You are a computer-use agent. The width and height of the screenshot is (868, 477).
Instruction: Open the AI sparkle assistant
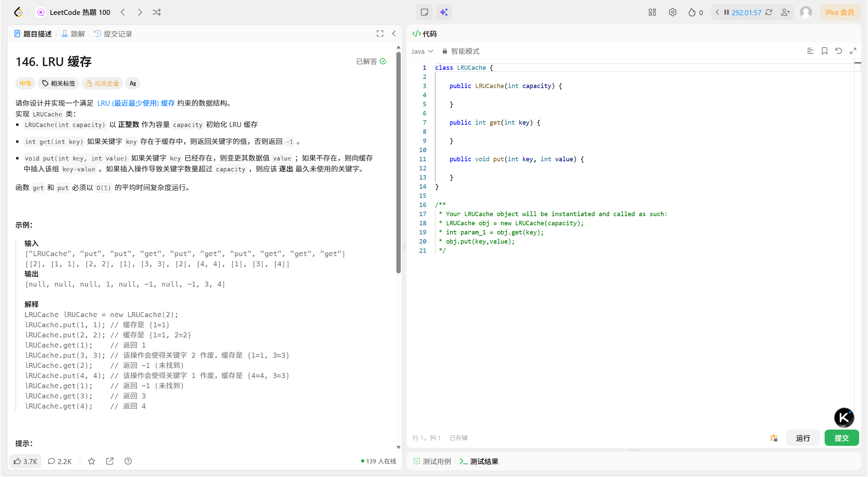click(443, 13)
